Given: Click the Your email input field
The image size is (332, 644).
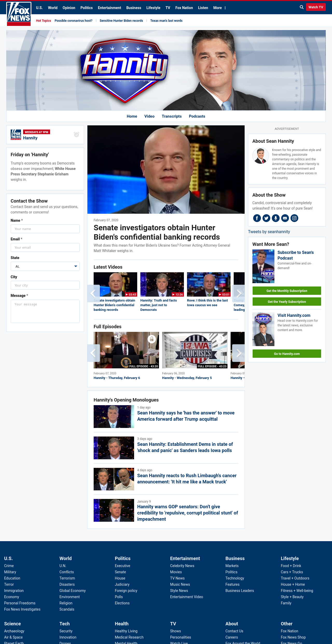Looking at the screenshot, I should (45, 247).
